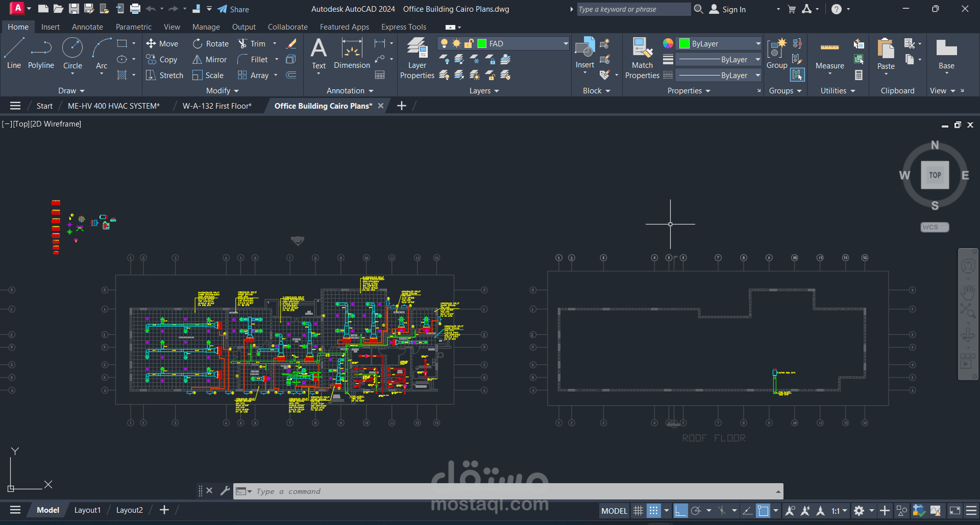The height and width of the screenshot is (525, 980).
Task: Choose the Stretch tool
Action: tap(164, 76)
